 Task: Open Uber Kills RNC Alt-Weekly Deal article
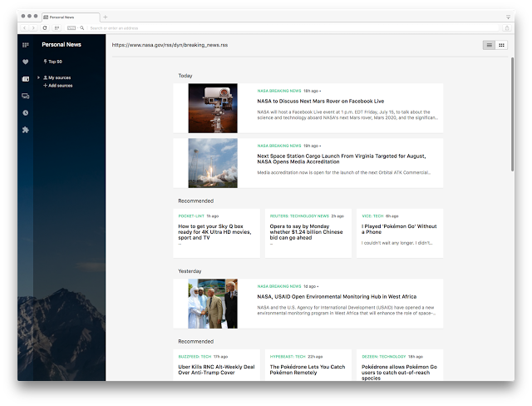pos(216,369)
